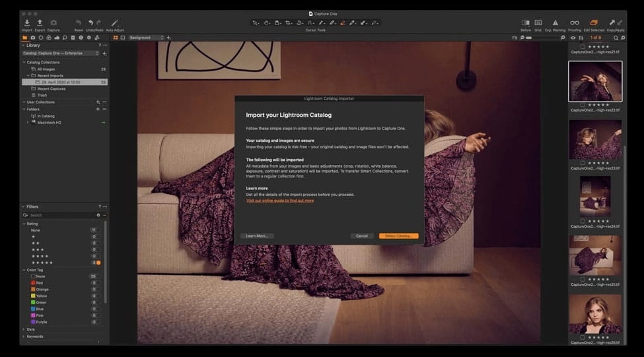The image size is (644, 357).
Task: Expand the Macintosh HD folder
Action: (x=28, y=123)
